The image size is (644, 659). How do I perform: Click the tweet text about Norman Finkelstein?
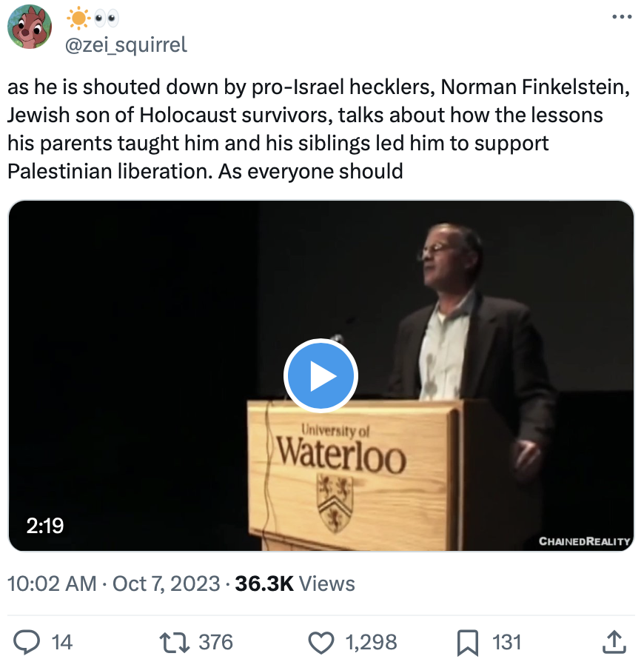click(318, 129)
